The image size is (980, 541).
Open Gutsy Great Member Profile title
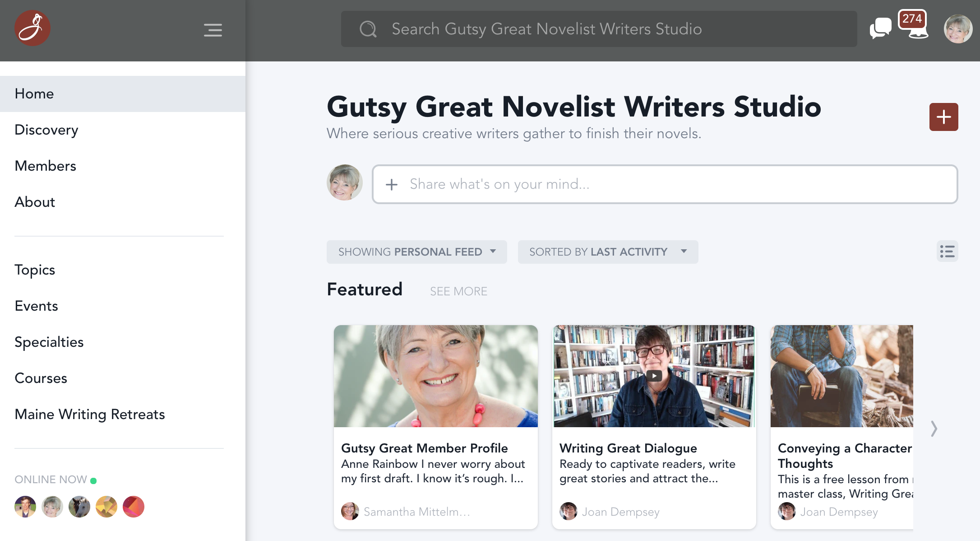pos(424,448)
